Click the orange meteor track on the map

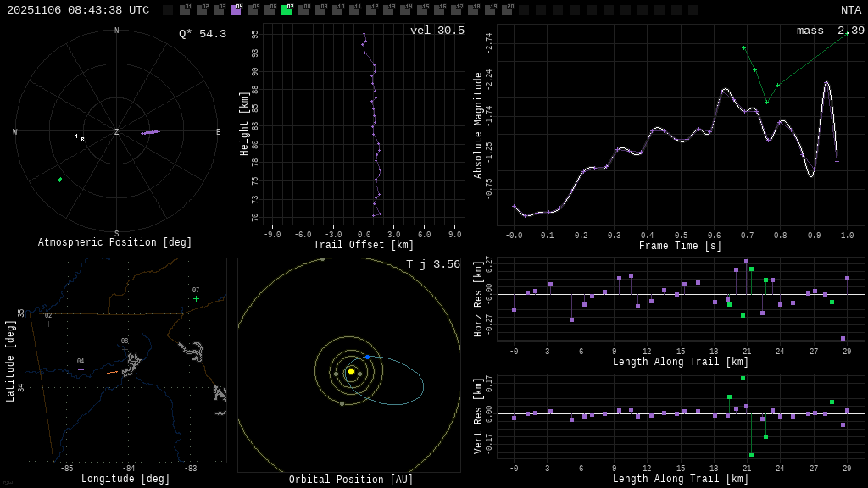112,372
